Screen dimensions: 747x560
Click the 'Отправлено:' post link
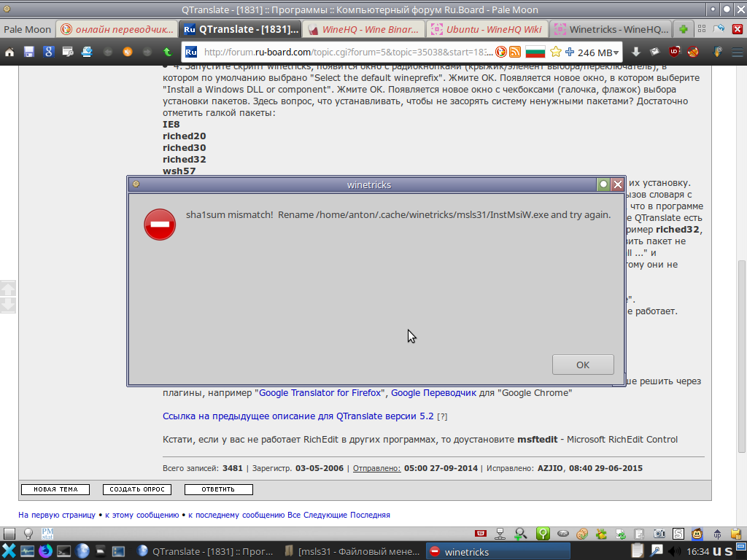pos(376,468)
